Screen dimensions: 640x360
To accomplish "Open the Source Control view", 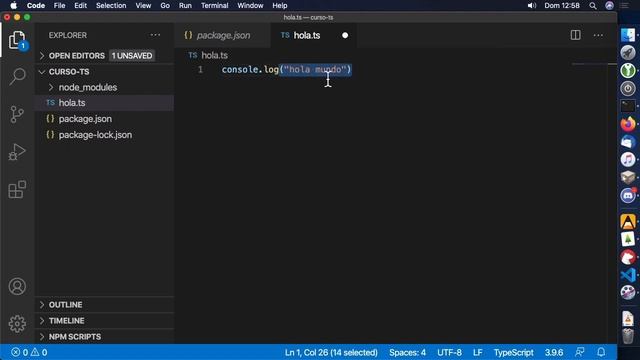I will pos(17,114).
